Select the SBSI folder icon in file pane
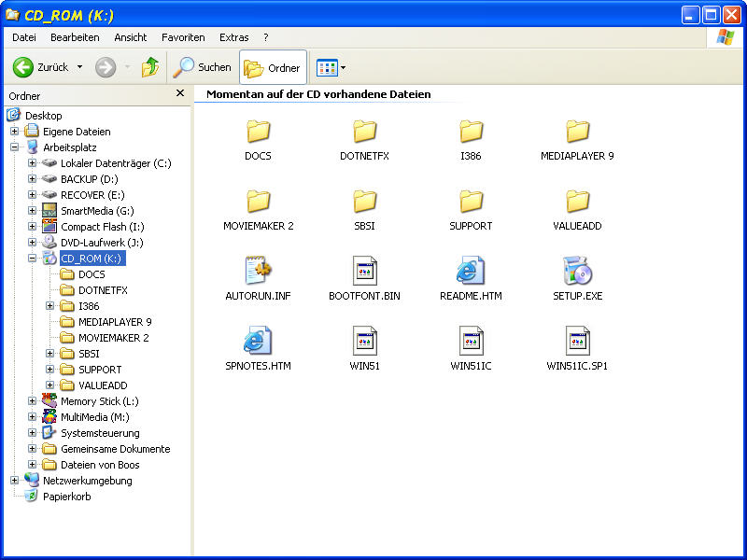Screen dimensions: 747x560 364,202
